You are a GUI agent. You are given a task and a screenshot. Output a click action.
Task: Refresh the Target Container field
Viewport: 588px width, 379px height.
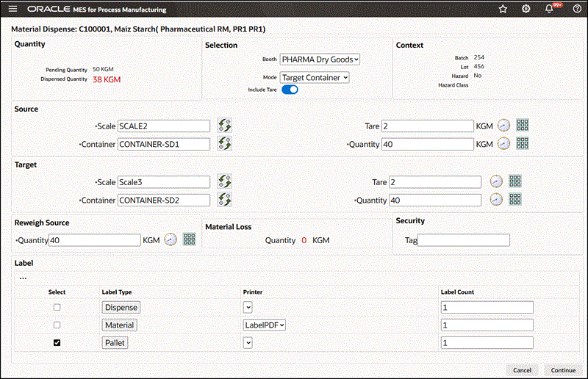click(225, 199)
